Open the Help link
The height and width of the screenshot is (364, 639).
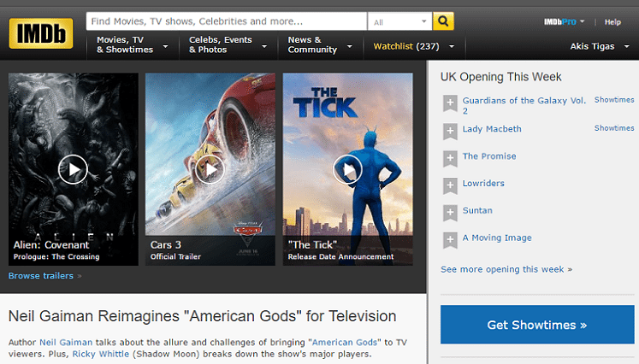(x=612, y=22)
